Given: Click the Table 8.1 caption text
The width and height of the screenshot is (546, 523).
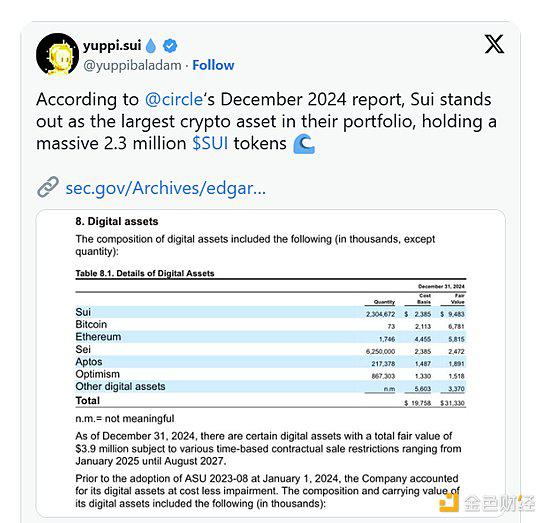Looking at the screenshot, I should (x=145, y=273).
